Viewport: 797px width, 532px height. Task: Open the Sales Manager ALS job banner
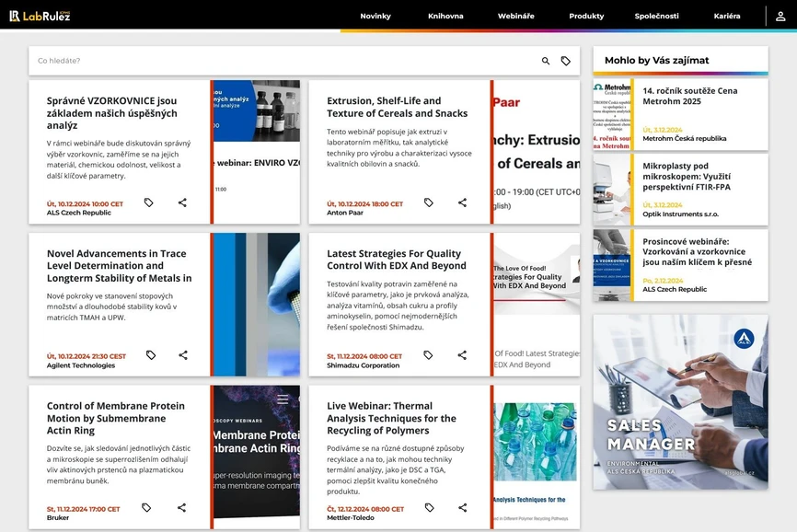(681, 402)
